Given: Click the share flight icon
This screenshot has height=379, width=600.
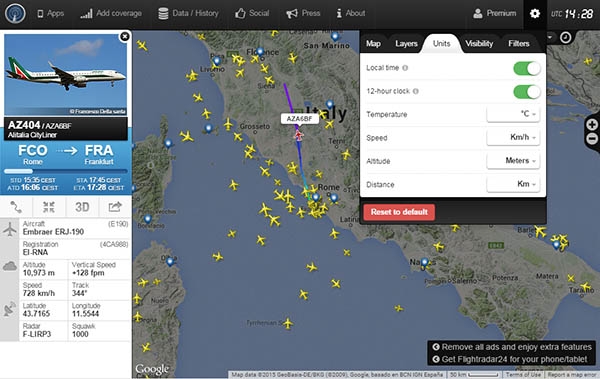Looking at the screenshot, I should 115,207.
